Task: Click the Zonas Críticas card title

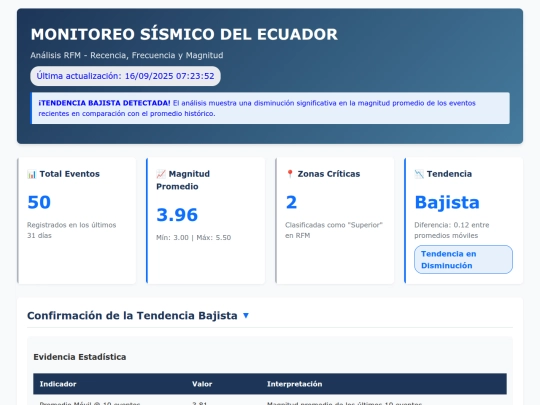Action: pyautogui.click(x=329, y=174)
